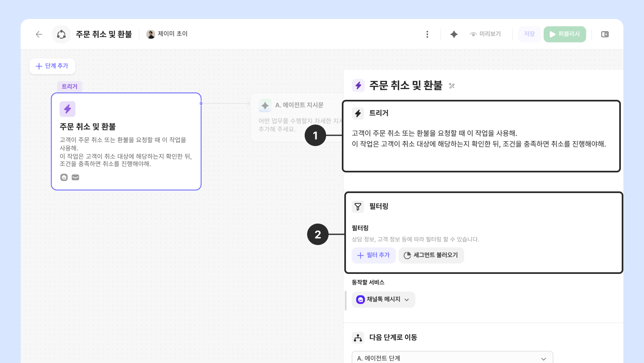Toggle the side panel layout icon
Screen dimensions: 644x363
(x=605, y=34)
